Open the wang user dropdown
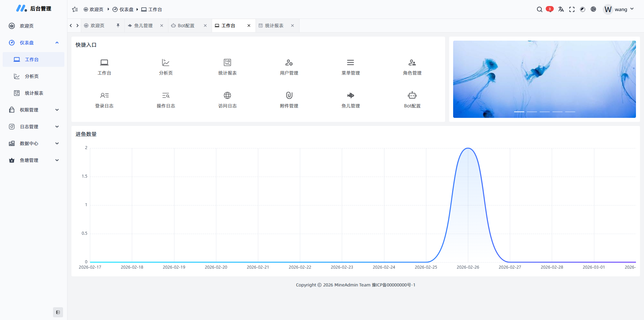Viewport: 644px width, 320px height. pyautogui.click(x=619, y=9)
